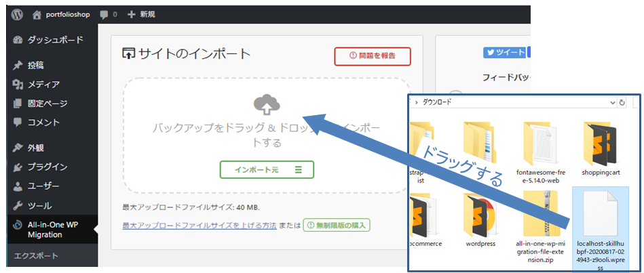Select the shoppingcart folder
The height and width of the screenshot is (273, 644).
coord(600,148)
